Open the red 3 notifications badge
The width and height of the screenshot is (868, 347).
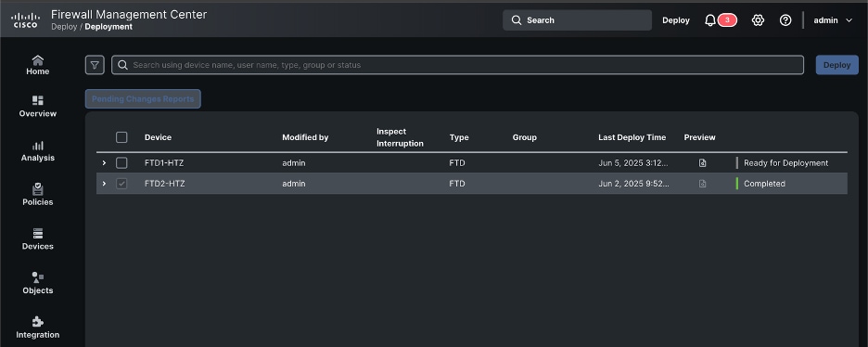click(727, 19)
